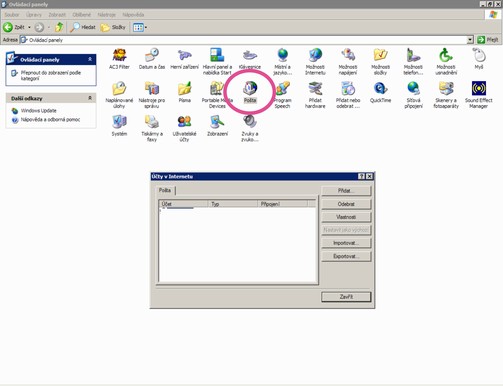Open the Forward history dropdown arrow

pyautogui.click(x=49, y=27)
